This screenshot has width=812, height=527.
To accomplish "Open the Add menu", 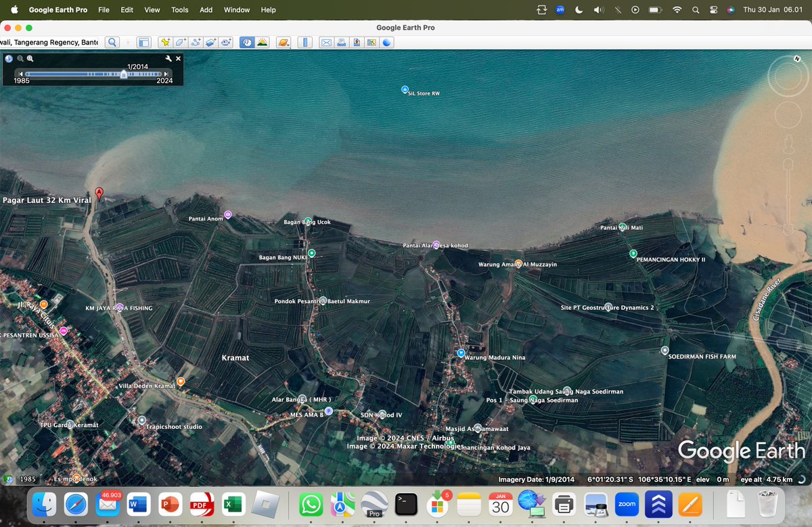I will point(206,9).
